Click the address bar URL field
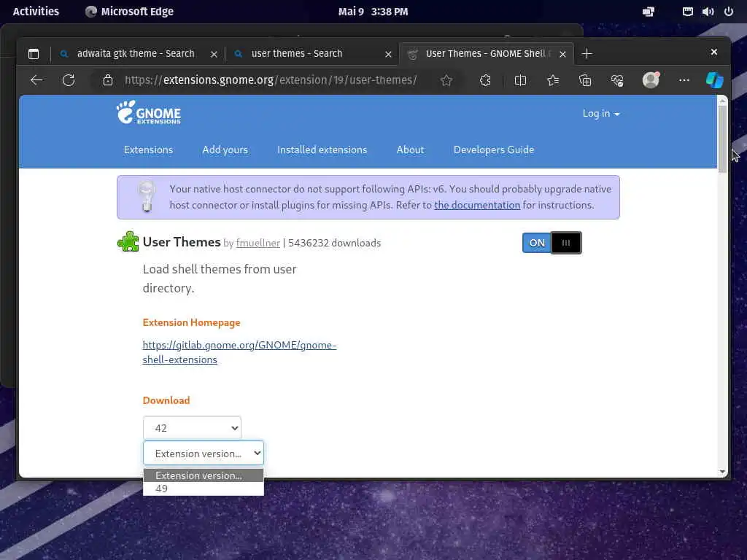The width and height of the screenshot is (747, 560). click(271, 80)
